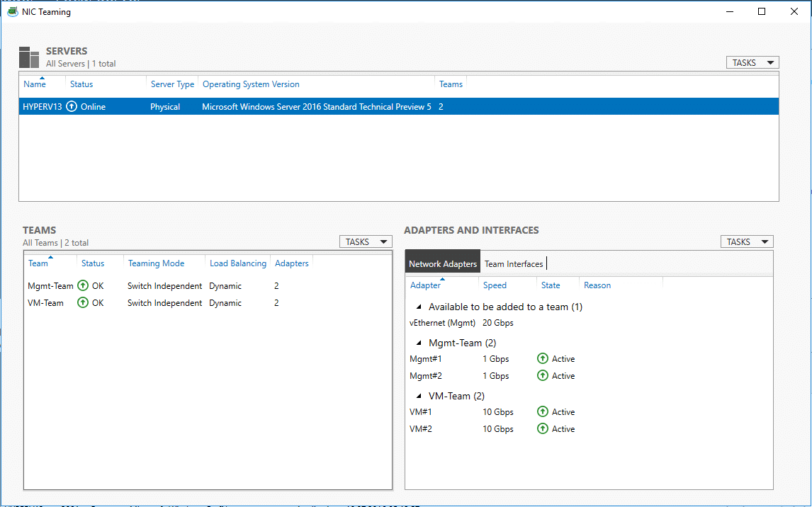812x507 pixels.
Task: Sort adapters by Speed column
Action: click(x=495, y=285)
